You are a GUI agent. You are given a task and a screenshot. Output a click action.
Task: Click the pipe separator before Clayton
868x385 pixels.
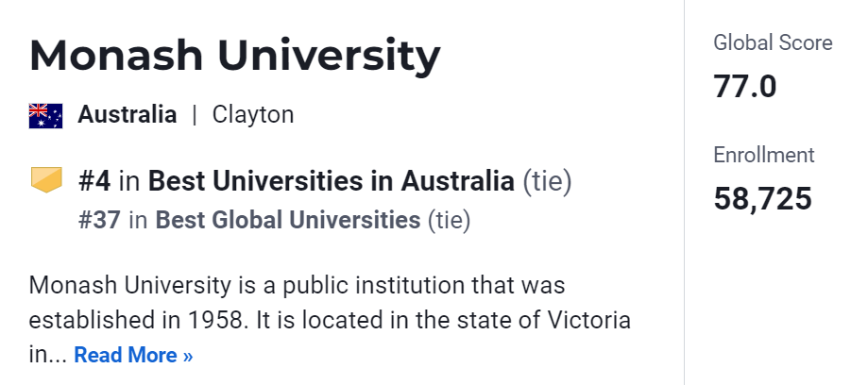pos(195,115)
